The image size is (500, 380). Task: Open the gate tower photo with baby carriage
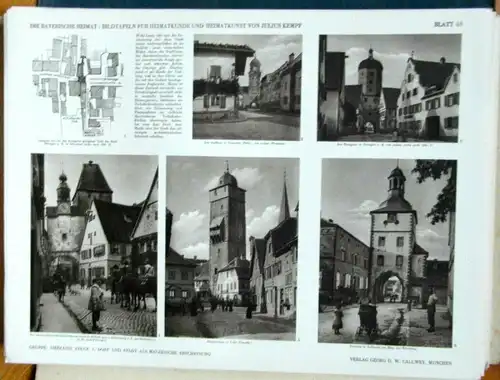387,252
